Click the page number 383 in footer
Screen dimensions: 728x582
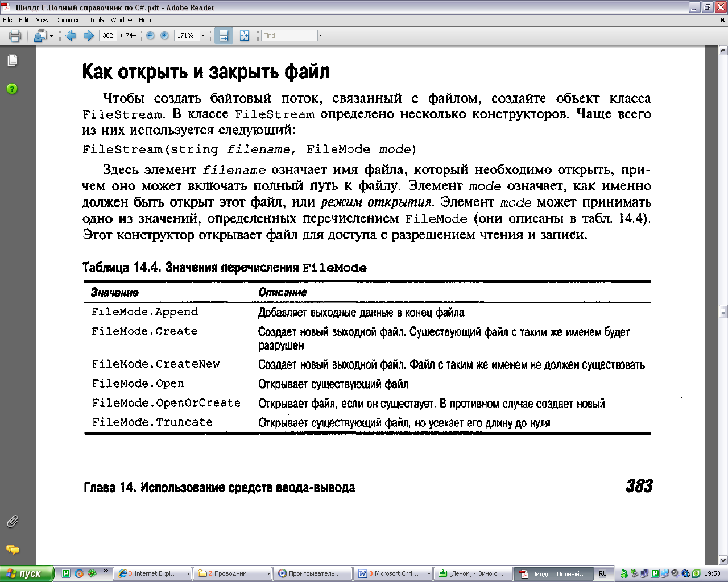pos(639,486)
